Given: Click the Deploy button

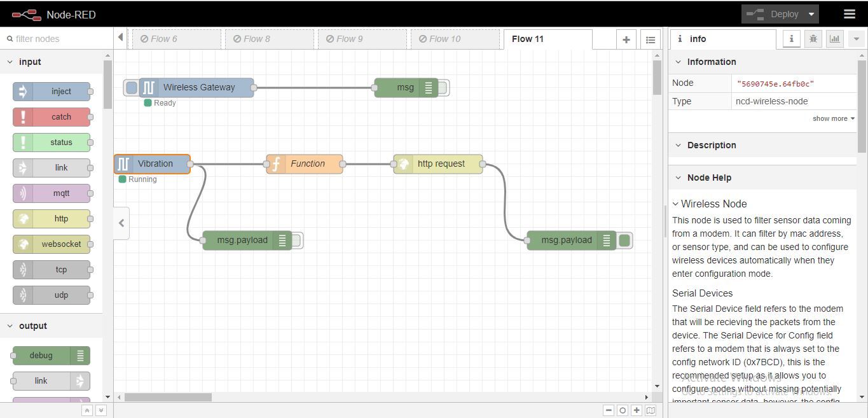Looking at the screenshot, I should (x=773, y=14).
